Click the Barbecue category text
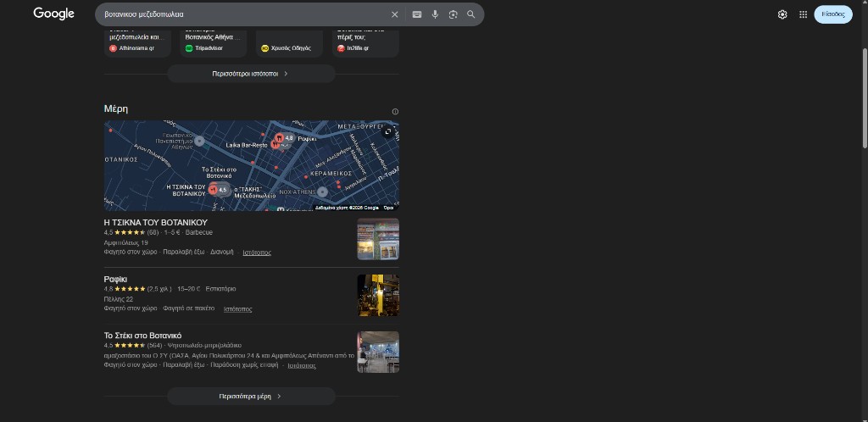868x422 pixels. 198,233
